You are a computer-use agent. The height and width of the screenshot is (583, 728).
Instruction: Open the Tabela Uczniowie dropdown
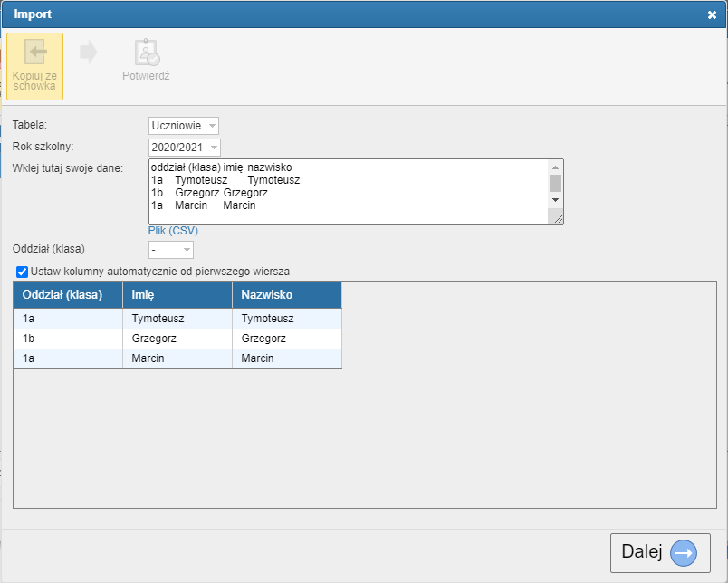[184, 126]
